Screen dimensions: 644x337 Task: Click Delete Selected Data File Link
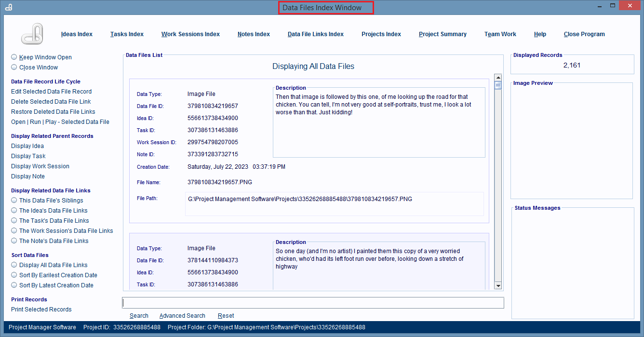[x=51, y=102]
